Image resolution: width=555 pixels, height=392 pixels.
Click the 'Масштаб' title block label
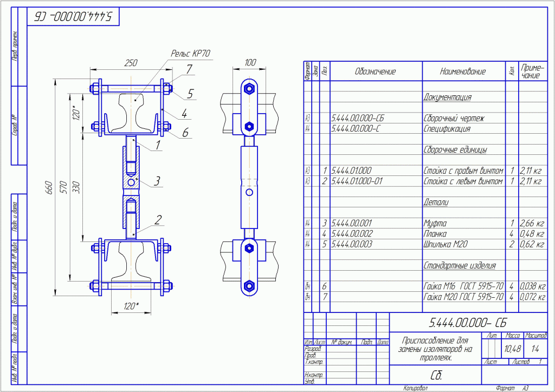click(x=536, y=335)
